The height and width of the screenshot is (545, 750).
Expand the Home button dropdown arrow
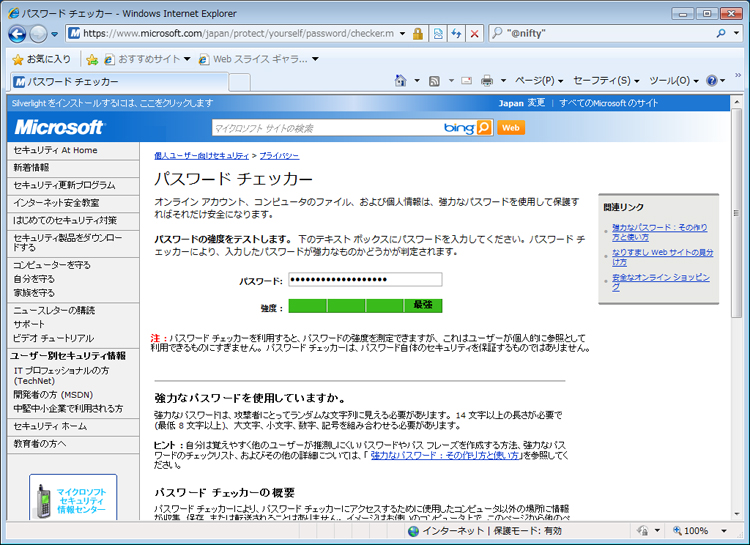coord(417,81)
